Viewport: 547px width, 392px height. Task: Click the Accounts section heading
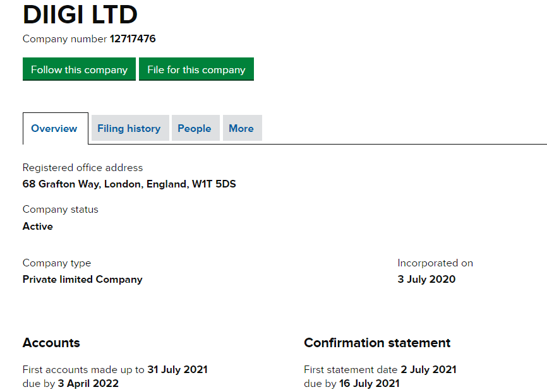(51, 343)
